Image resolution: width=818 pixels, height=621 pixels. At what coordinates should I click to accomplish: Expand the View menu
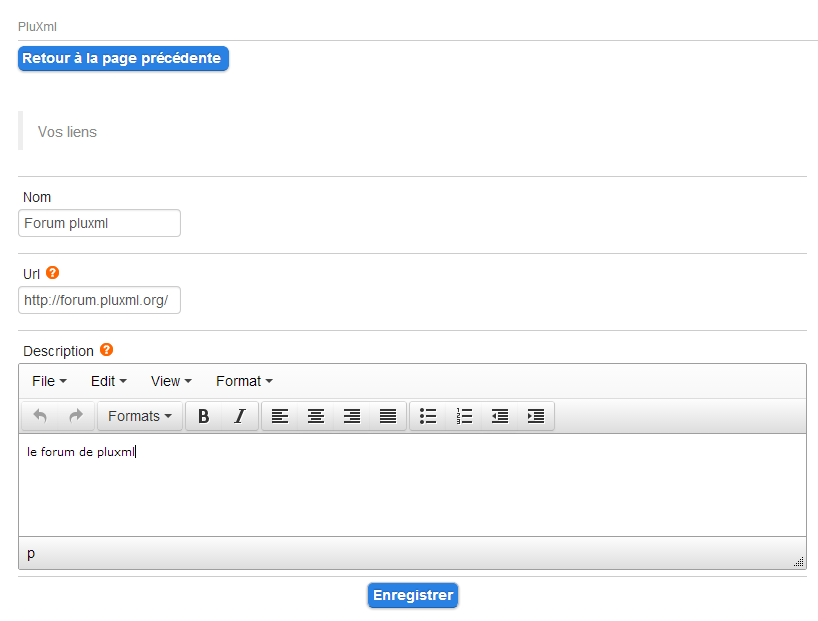pyautogui.click(x=171, y=381)
